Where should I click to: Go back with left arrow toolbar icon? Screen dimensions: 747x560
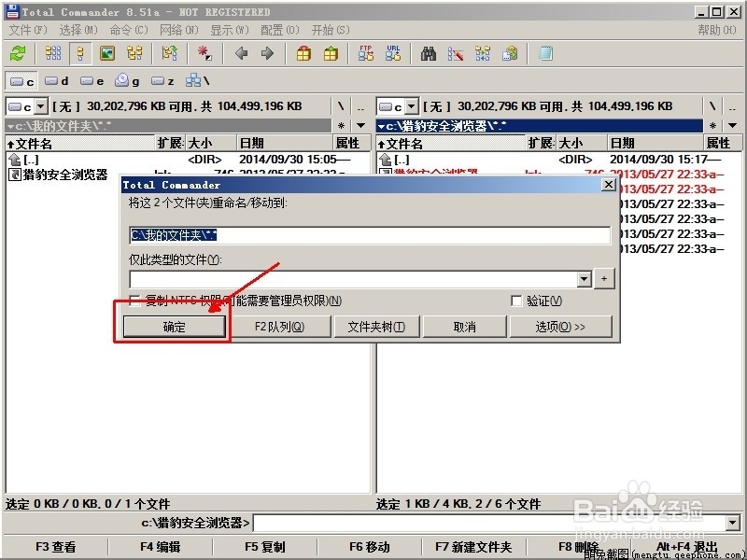click(x=242, y=53)
